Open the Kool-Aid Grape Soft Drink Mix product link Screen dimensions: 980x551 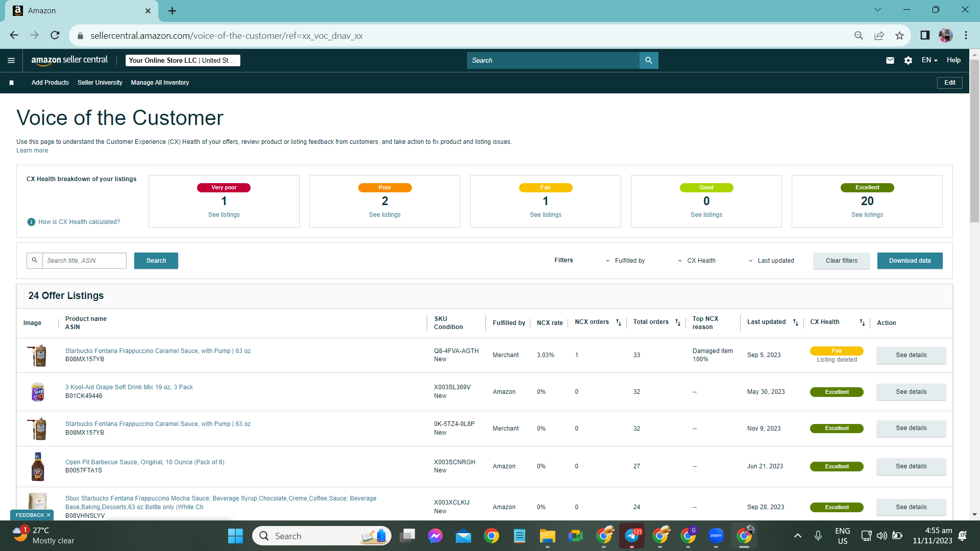129,387
